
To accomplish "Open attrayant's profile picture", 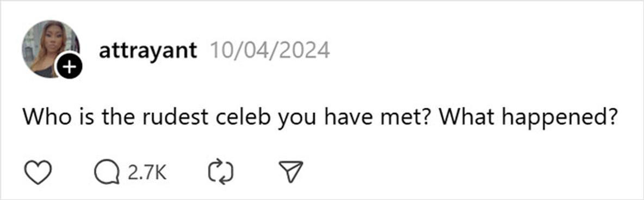I will [x=51, y=49].
